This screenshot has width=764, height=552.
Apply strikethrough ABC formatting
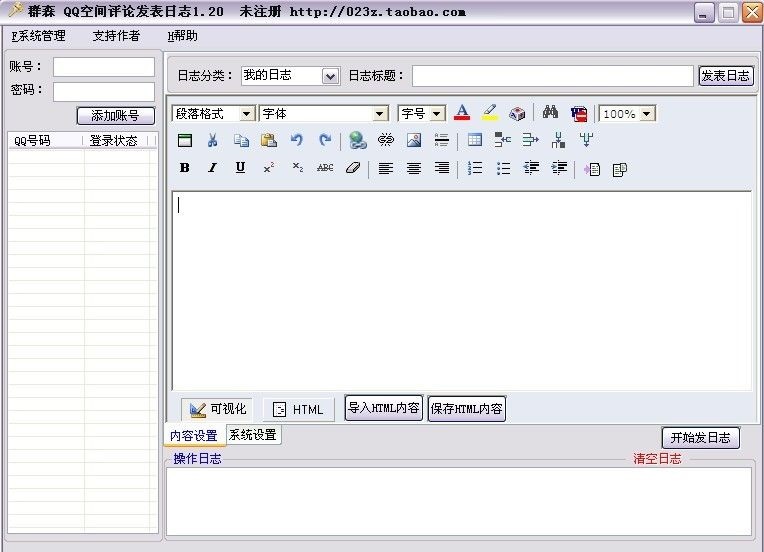[x=325, y=168]
